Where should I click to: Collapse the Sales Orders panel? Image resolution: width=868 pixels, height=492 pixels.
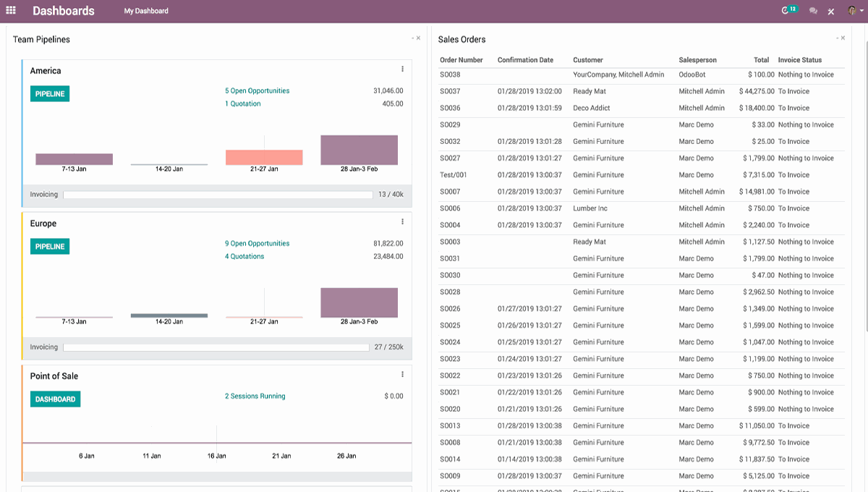click(x=837, y=38)
